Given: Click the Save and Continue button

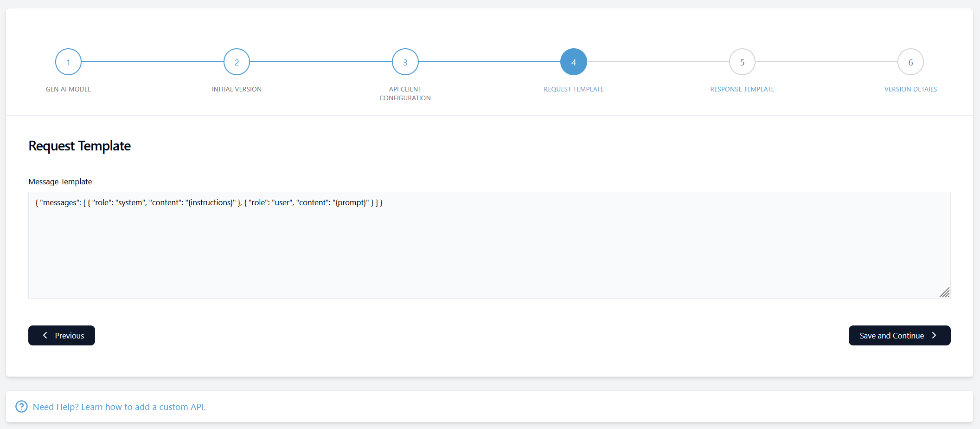Looking at the screenshot, I should click(899, 335).
